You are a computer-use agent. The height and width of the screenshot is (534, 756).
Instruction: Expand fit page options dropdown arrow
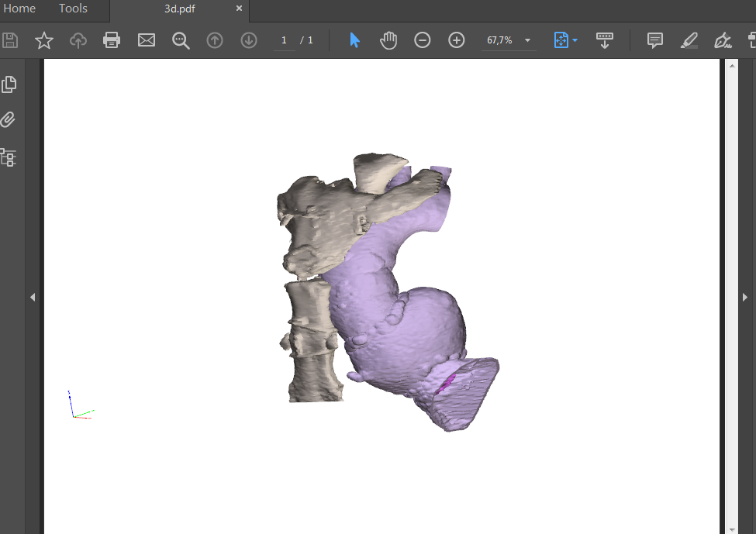[x=575, y=40]
